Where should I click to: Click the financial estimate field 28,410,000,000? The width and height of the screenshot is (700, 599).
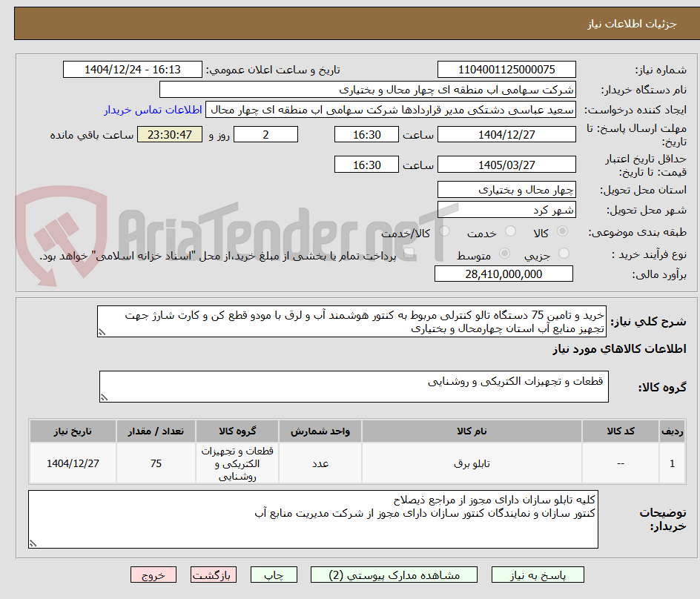point(503,274)
